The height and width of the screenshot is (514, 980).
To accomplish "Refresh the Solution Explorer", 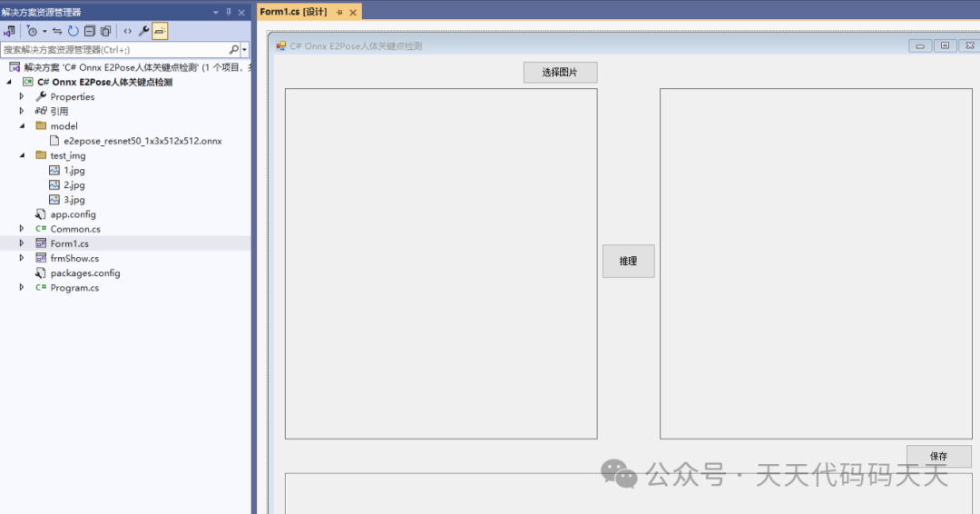I will 73,31.
